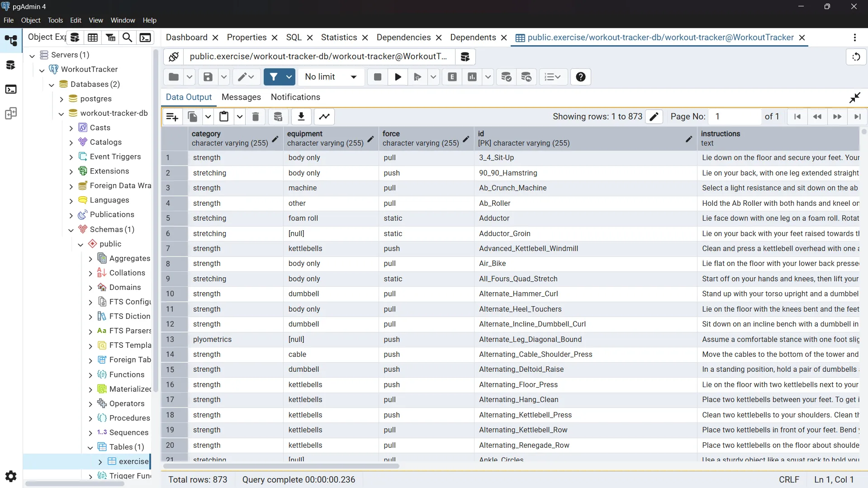The height and width of the screenshot is (488, 868).
Task: Switch to the Messages tab
Action: click(241, 97)
